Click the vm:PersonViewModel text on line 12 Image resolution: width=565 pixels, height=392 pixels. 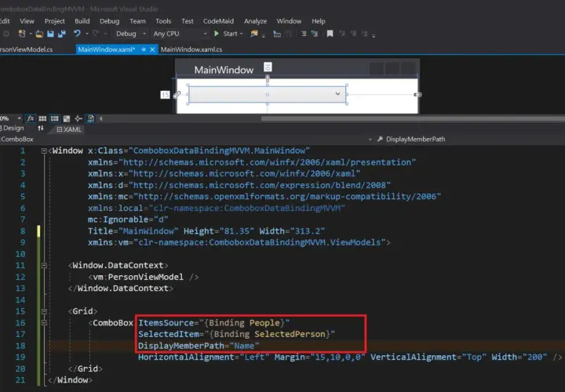tap(138, 278)
